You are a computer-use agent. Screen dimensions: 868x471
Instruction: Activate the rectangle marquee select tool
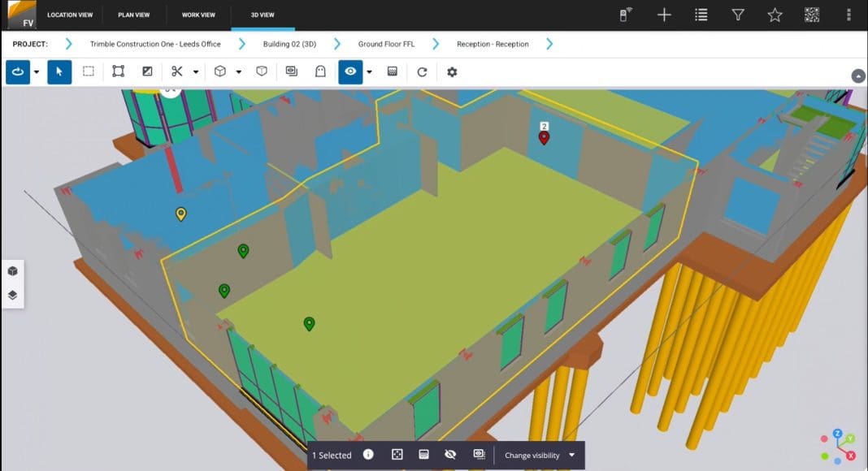[x=89, y=71]
